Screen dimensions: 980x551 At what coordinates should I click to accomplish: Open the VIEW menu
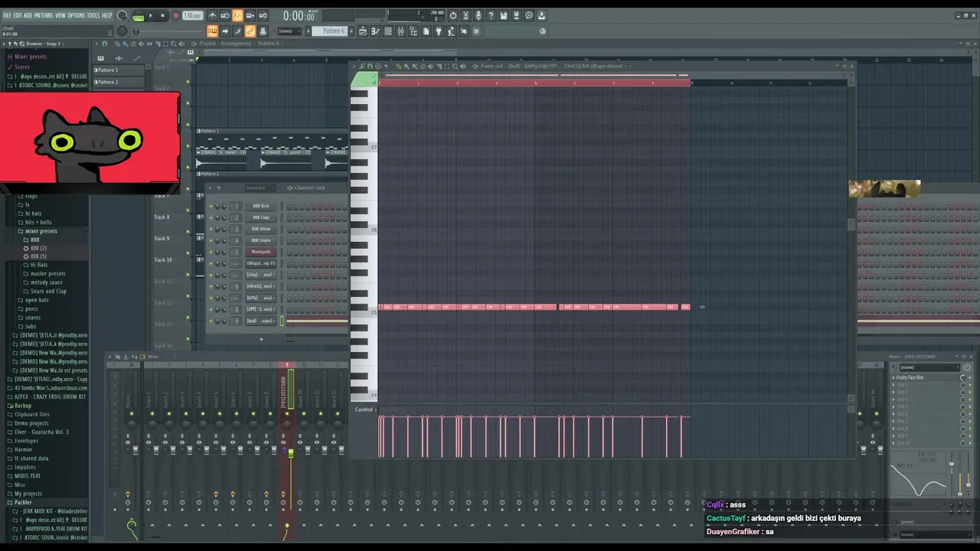pos(60,15)
